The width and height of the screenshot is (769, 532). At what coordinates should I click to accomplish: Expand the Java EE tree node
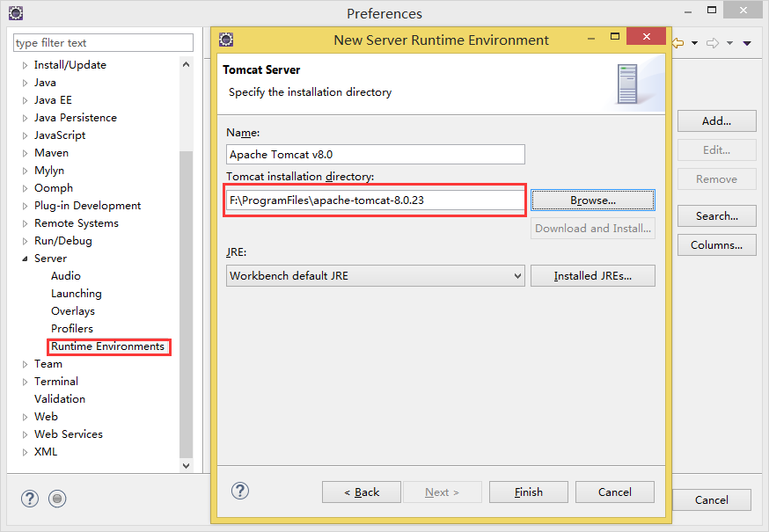pos(25,100)
